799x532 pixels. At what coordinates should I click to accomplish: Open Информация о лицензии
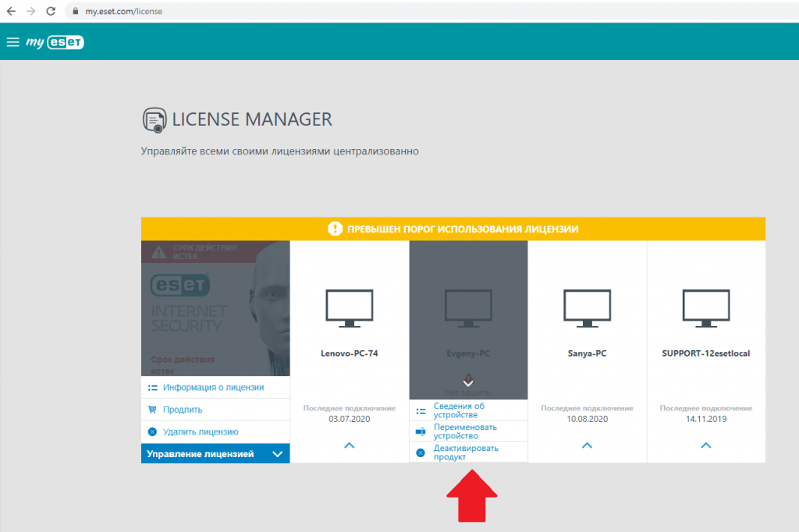point(214,387)
